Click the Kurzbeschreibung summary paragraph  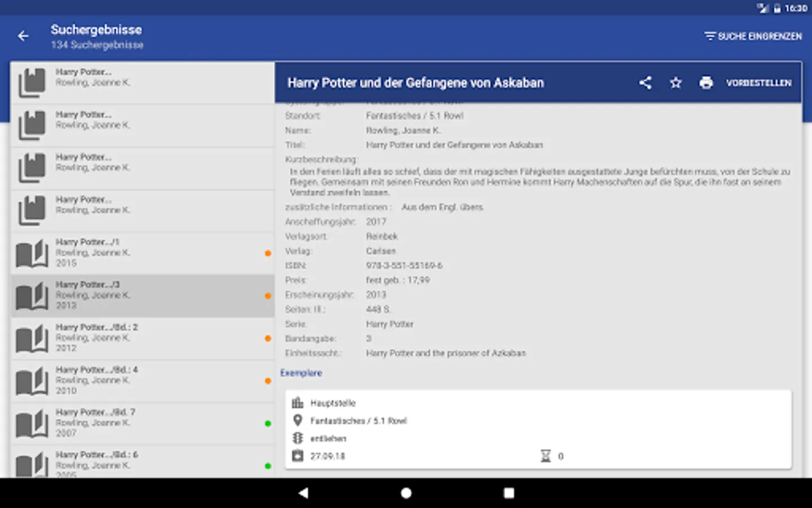540,182
